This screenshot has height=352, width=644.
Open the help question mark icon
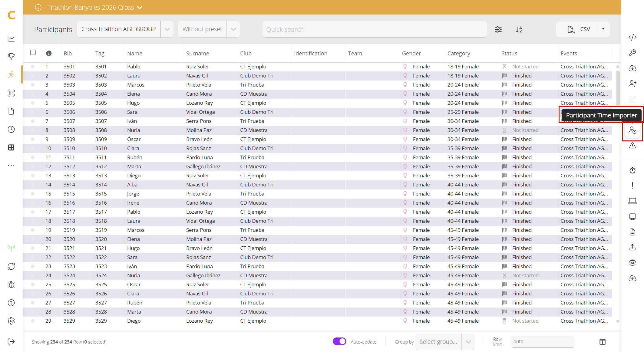pos(11,303)
